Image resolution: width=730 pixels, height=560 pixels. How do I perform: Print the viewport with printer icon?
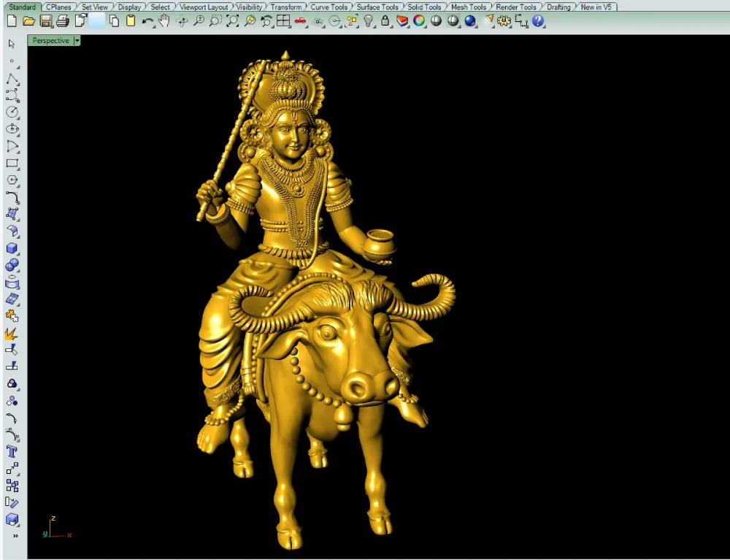[62, 21]
